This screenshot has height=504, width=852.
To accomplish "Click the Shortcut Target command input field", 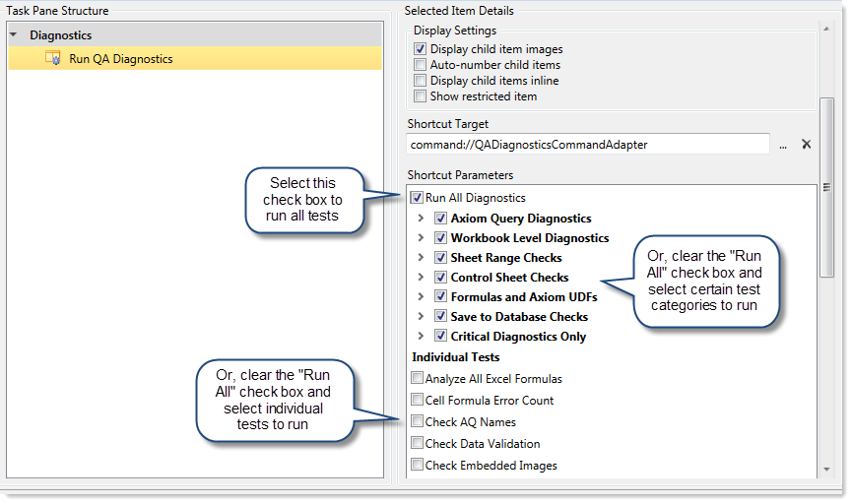I will click(x=587, y=145).
